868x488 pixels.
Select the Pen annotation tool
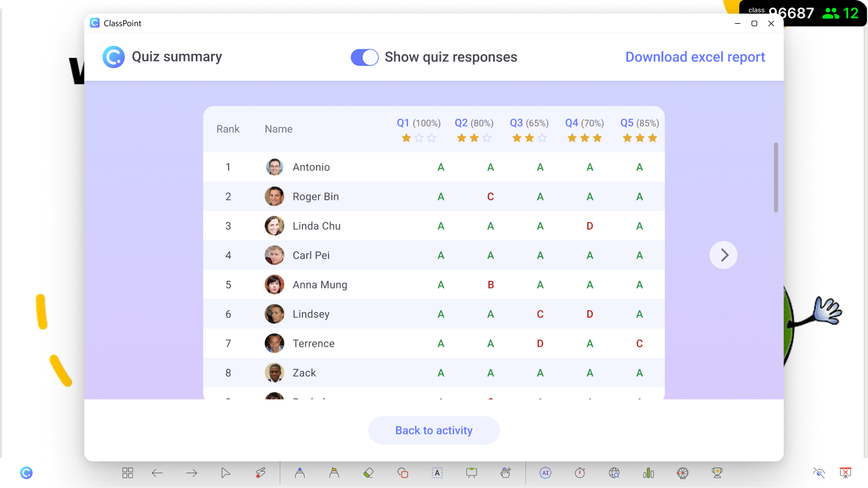pyautogui.click(x=300, y=473)
